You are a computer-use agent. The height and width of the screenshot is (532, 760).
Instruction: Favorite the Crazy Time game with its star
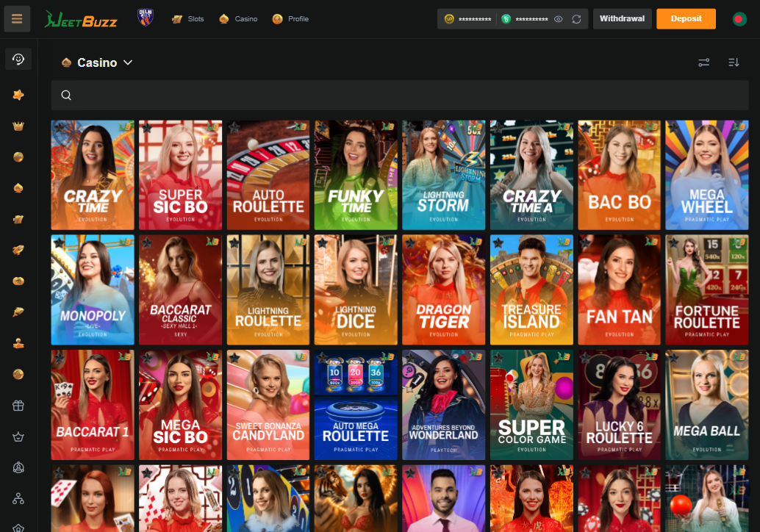59,128
